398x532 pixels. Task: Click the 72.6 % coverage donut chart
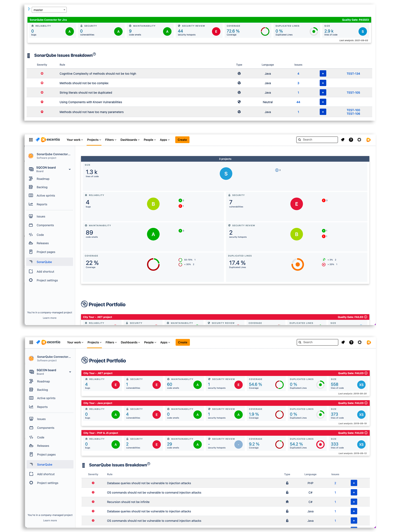(265, 32)
